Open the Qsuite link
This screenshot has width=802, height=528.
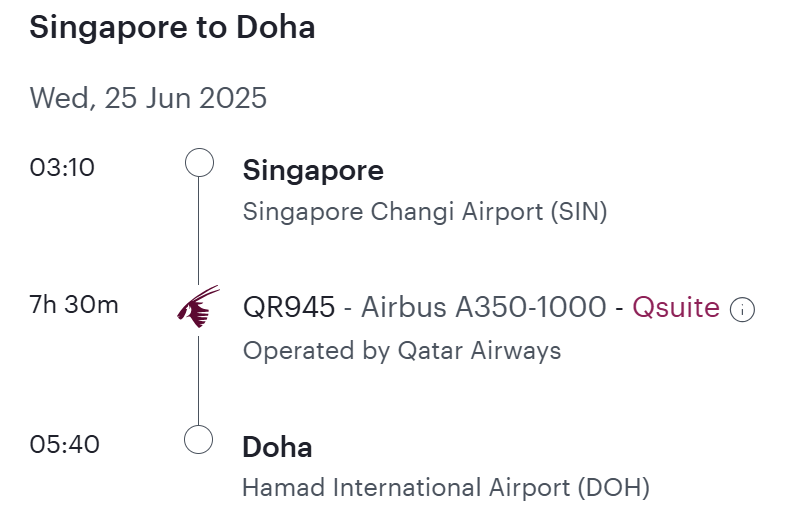pyautogui.click(x=676, y=307)
